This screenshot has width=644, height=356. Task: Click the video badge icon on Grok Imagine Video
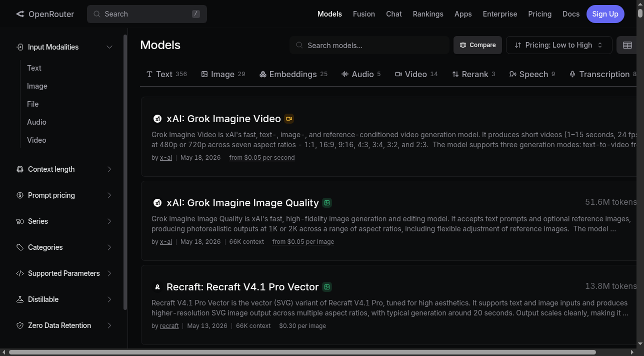click(x=288, y=119)
